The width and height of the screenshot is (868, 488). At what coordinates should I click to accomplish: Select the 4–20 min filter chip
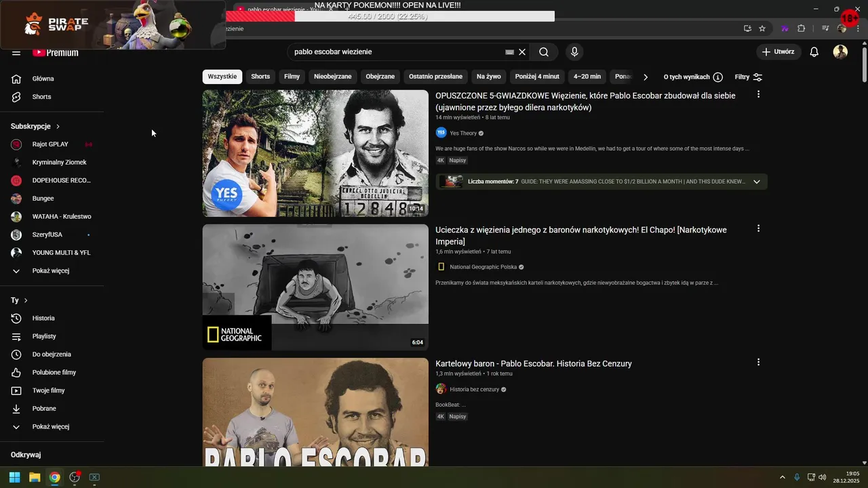(587, 77)
